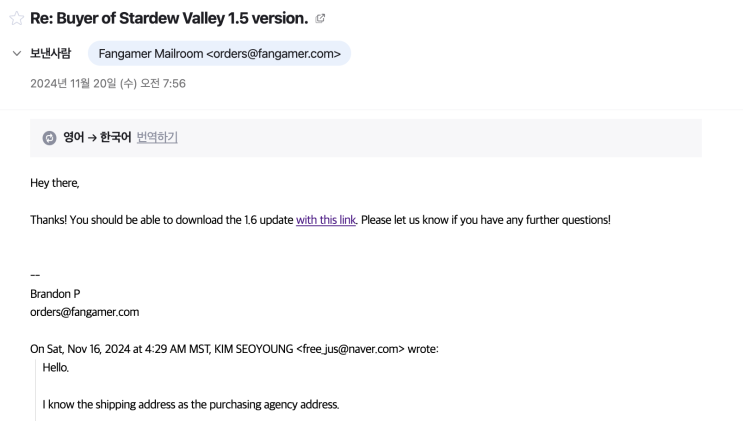Viewport: 743px width, 421px height.
Task: Click the 'Hey there,' greeting text
Action: pyautogui.click(x=54, y=183)
